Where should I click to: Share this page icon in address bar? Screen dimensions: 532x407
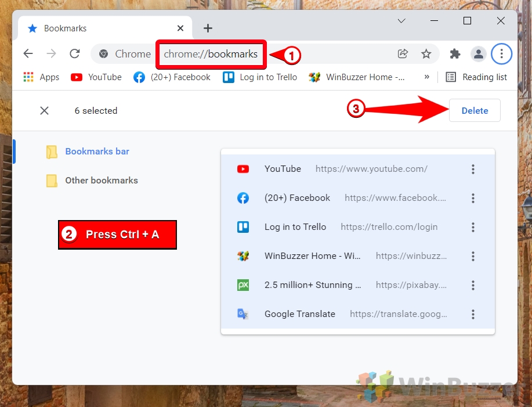[x=403, y=53]
